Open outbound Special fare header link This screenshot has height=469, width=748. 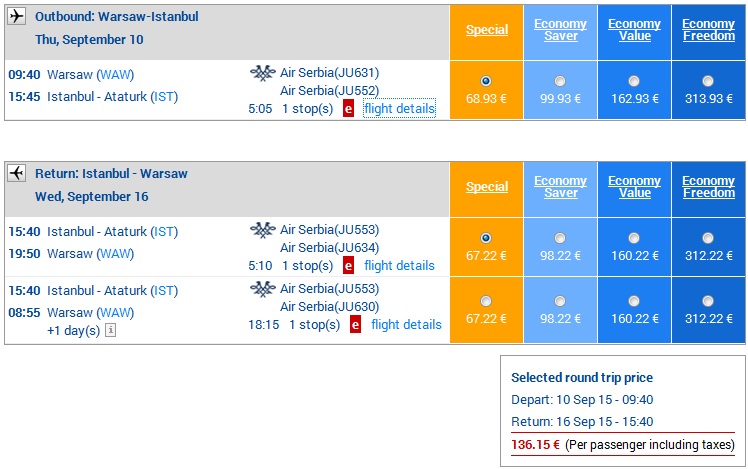(x=487, y=30)
